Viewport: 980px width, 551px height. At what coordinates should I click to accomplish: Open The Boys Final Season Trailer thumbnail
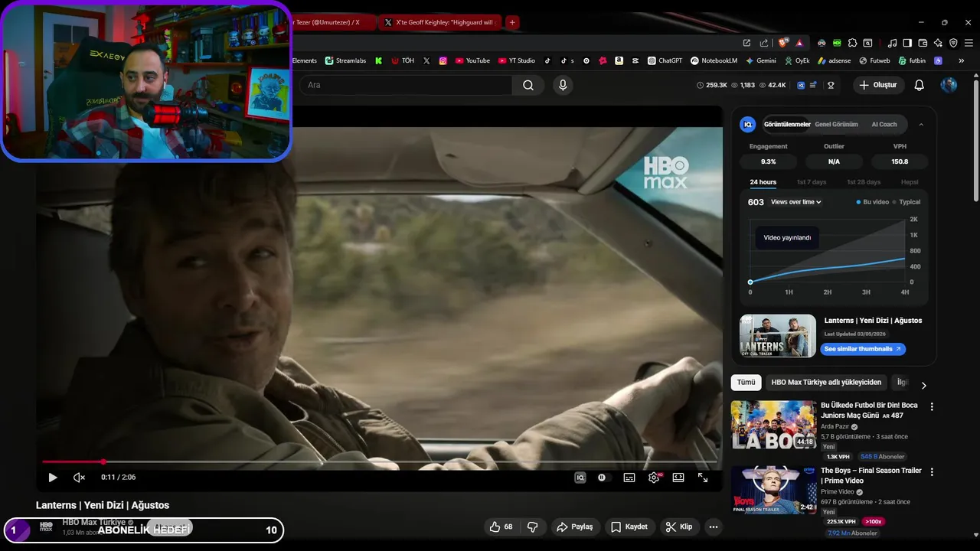[x=773, y=491]
